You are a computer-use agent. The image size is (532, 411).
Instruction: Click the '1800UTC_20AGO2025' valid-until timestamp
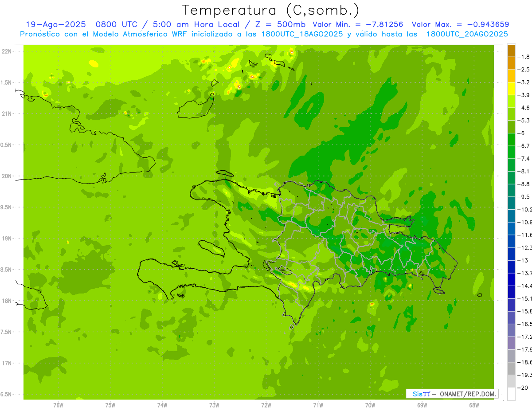pyautogui.click(x=467, y=34)
